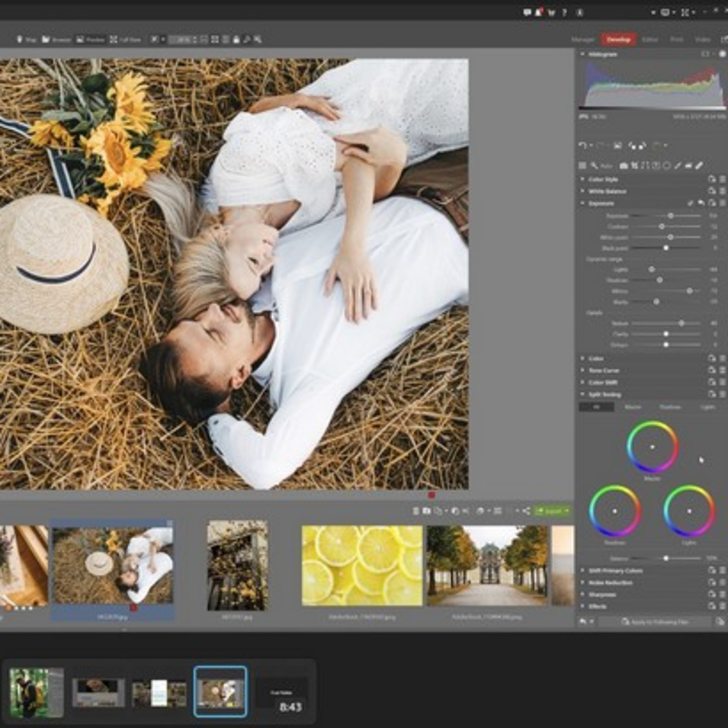Toggle Preview mode in top toolbar
The image size is (728, 728).
point(90,40)
